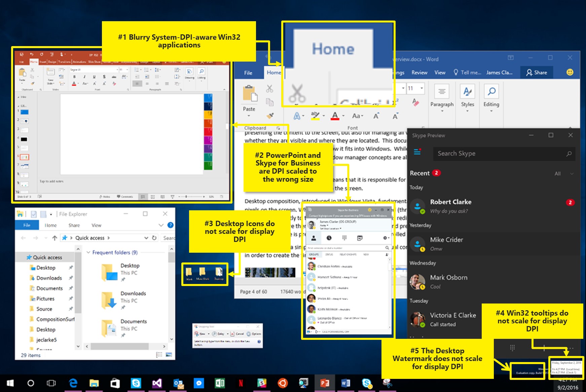
Task: Open Microsoft Edge from the taskbar
Action: [73, 383]
